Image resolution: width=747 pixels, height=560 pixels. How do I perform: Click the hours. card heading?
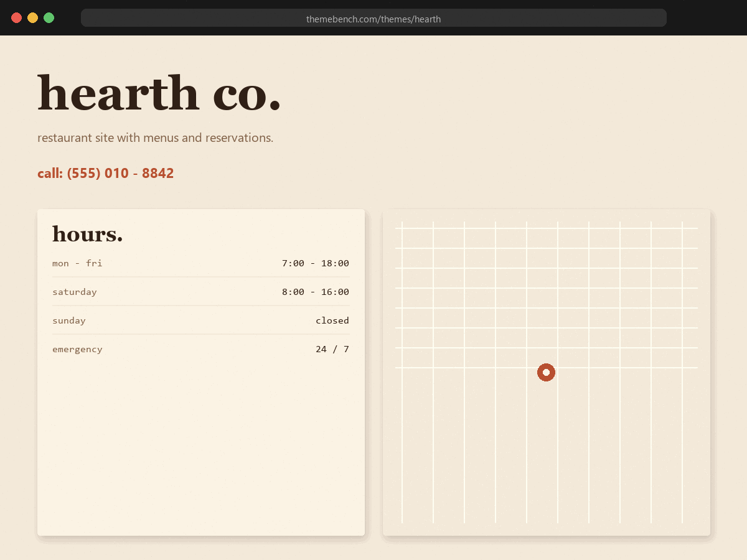[x=88, y=234]
